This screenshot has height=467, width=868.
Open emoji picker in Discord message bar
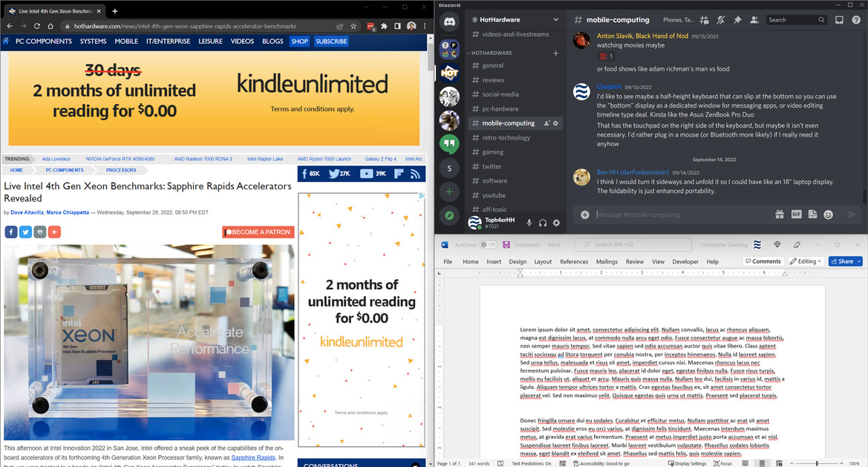pyautogui.click(x=828, y=215)
